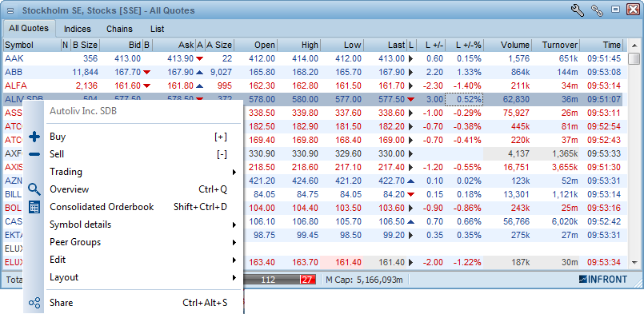This screenshot has width=644, height=314.
Task: Click the Infront logo in status bar
Action: point(603,280)
